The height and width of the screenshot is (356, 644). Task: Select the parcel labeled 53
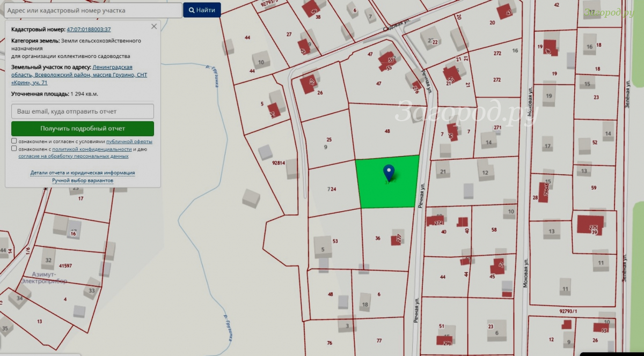coord(335,241)
